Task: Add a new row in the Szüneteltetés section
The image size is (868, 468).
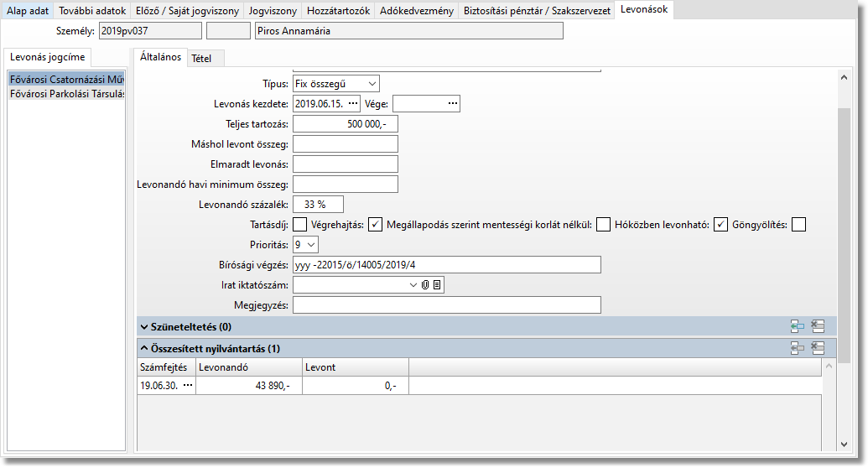Action: pos(798,327)
